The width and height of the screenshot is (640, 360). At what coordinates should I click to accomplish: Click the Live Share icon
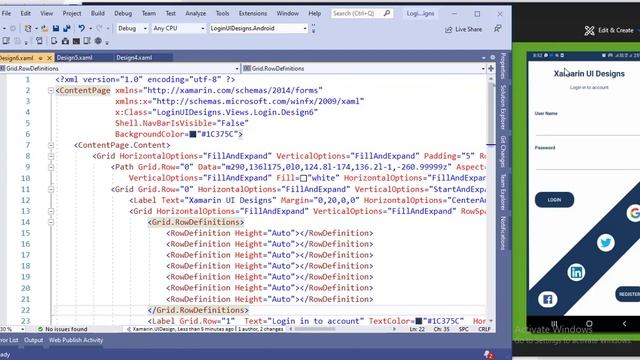pyautogui.click(x=449, y=29)
